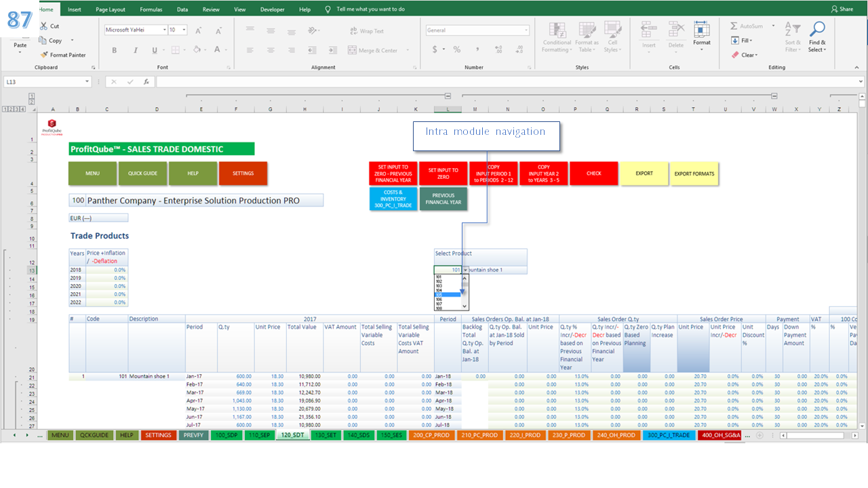
Task: Click the Fill Color bucket icon
Action: click(x=196, y=50)
